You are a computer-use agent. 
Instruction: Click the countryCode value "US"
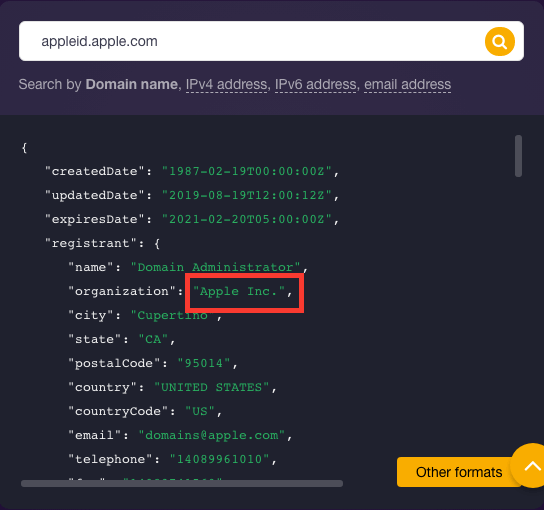(x=200, y=411)
